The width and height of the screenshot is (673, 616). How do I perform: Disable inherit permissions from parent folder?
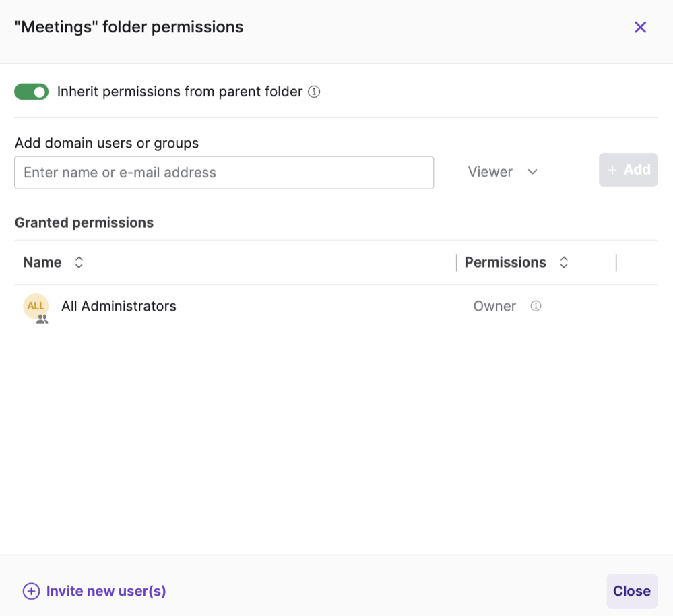31,91
